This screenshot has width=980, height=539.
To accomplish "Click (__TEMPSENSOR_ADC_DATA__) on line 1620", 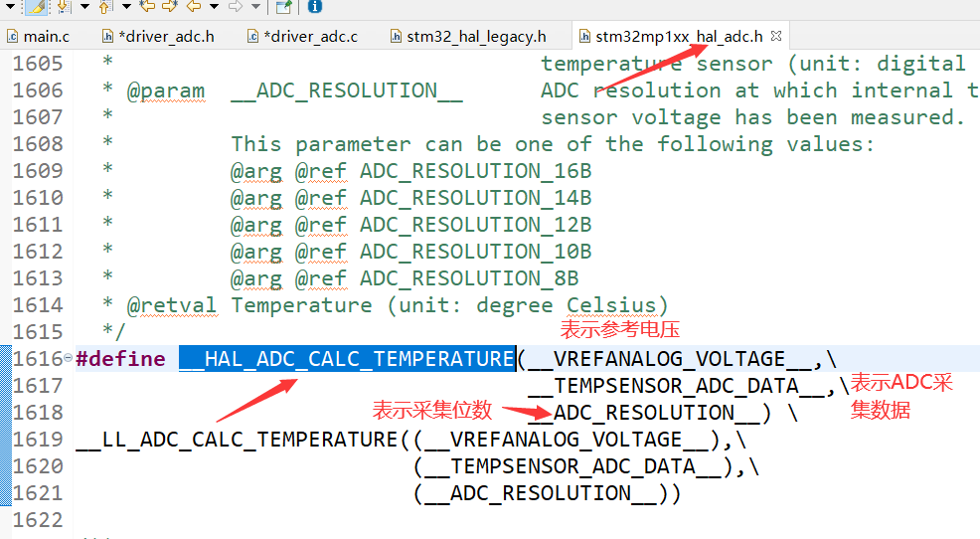I will click(573, 466).
